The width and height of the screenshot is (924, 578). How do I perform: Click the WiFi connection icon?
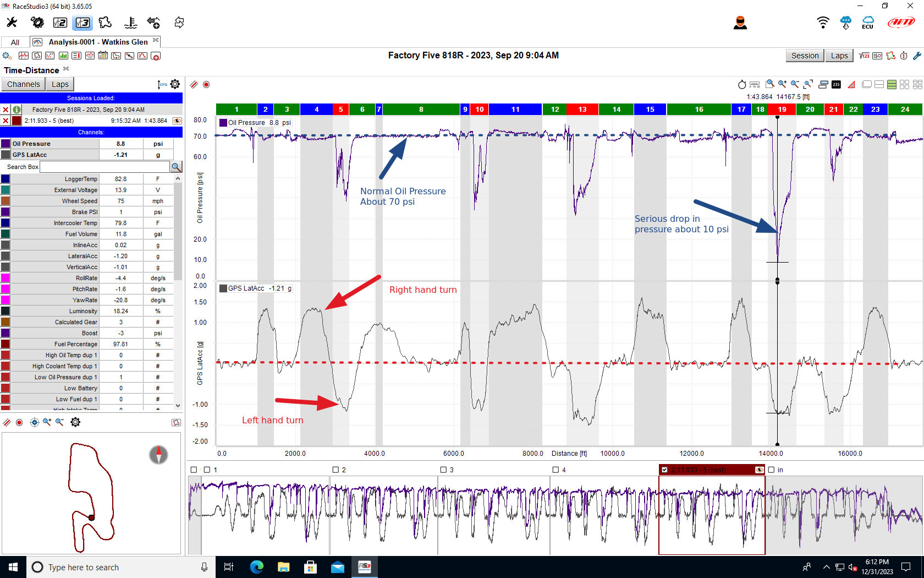(823, 23)
